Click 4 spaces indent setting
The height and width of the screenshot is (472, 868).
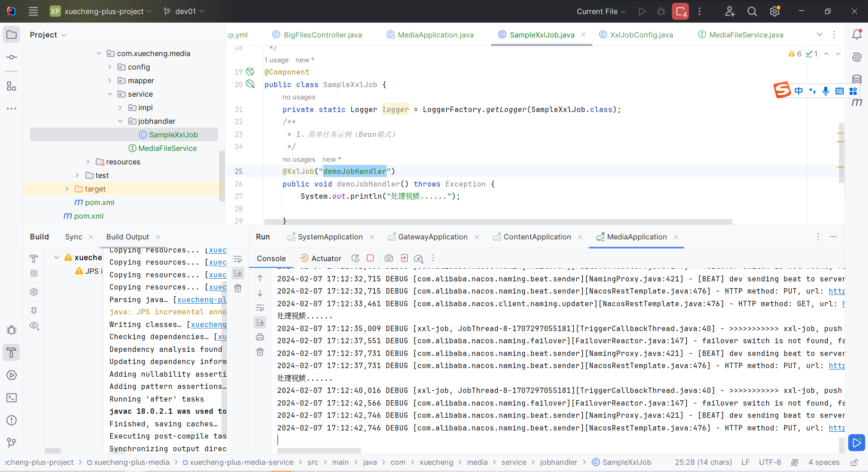824,463
